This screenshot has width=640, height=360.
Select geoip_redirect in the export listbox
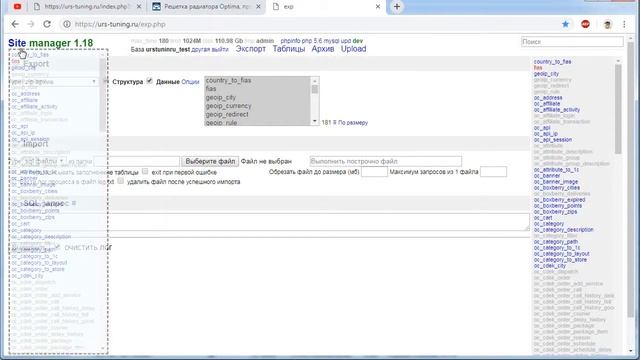click(227, 115)
